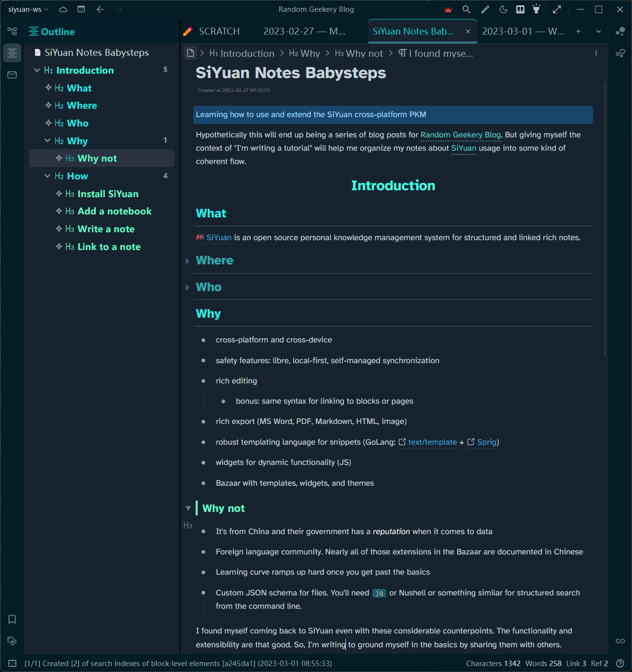Go back with the left arrow
Screen dimensions: 632x672
point(100,9)
